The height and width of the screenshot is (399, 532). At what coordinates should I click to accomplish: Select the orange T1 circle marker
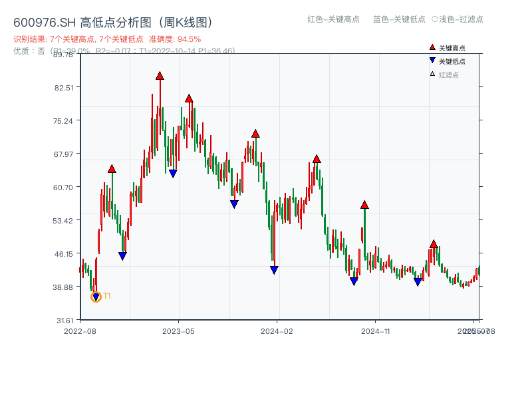click(95, 297)
